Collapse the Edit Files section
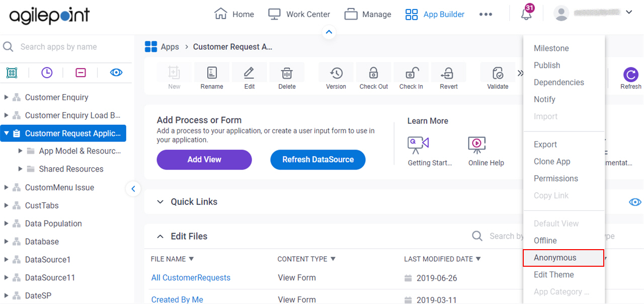The image size is (644, 304). pyautogui.click(x=160, y=236)
